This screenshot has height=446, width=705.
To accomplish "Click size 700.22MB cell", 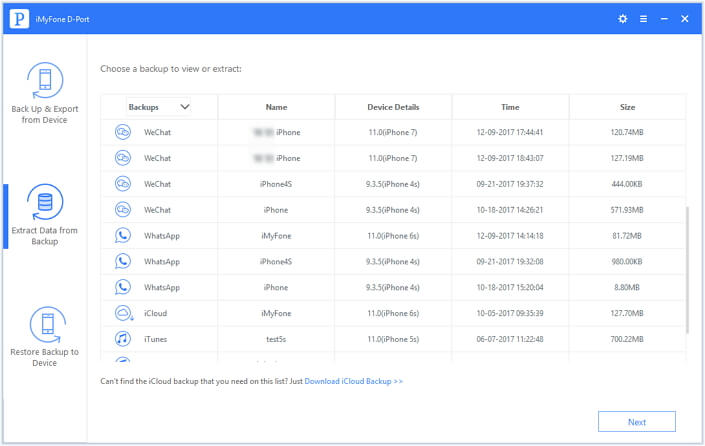I will [x=627, y=339].
